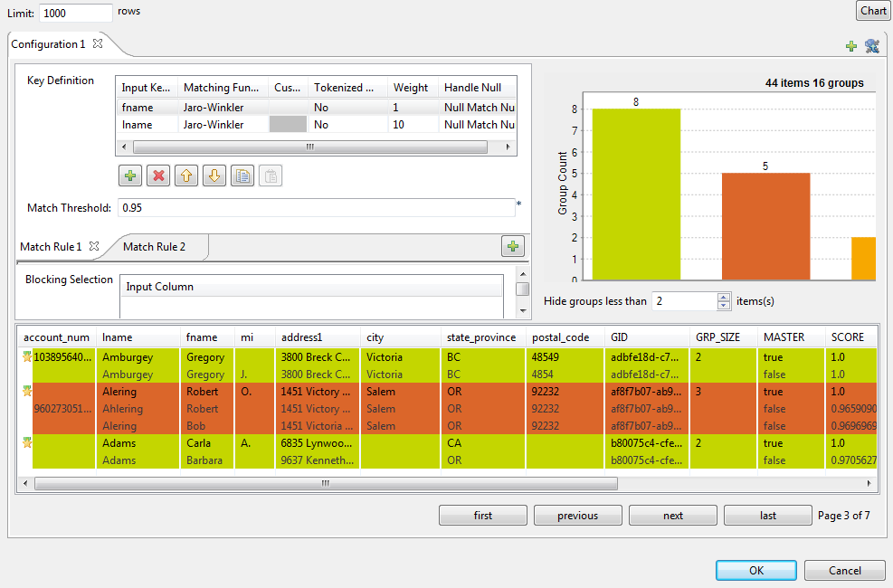The height and width of the screenshot is (588, 893).
Task: Add a new key definition row
Action: tap(130, 175)
